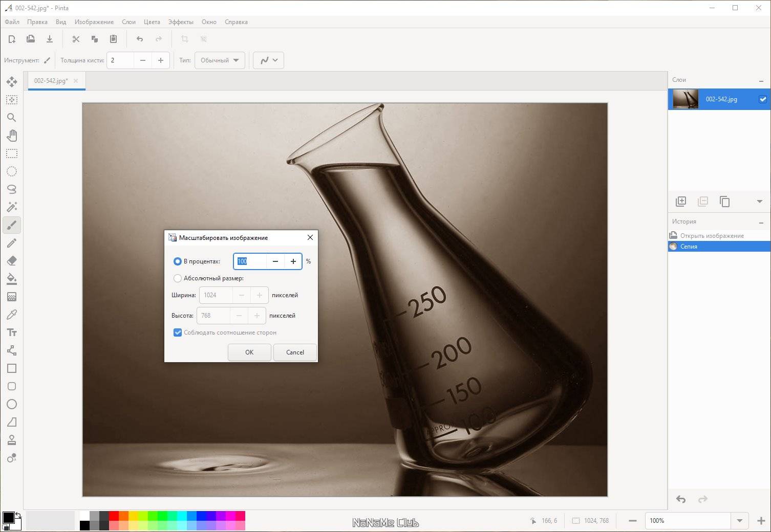Viewport: 771px width, 532px height.
Task: Select the Clone Stamp tool
Action: pos(12,440)
